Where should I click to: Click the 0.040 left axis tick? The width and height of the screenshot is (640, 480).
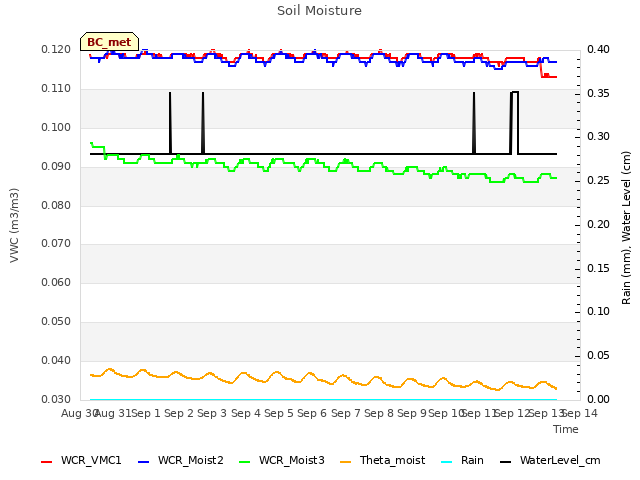pyautogui.click(x=56, y=360)
